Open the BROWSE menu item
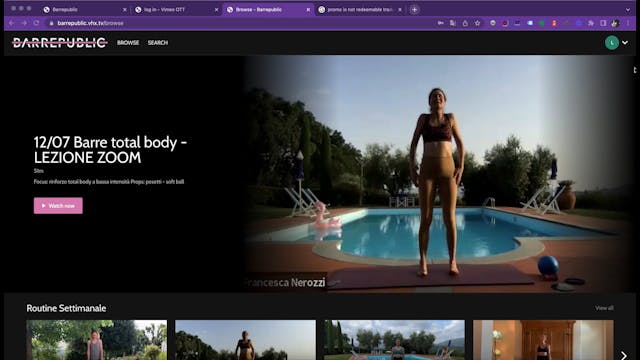The image size is (640, 360). (x=128, y=42)
